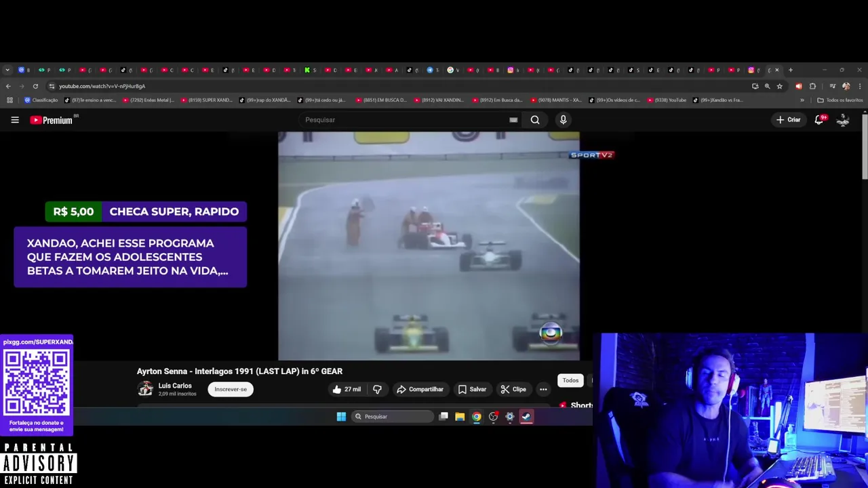Click Salvar to save the video
The height and width of the screenshot is (488, 868).
click(472, 389)
